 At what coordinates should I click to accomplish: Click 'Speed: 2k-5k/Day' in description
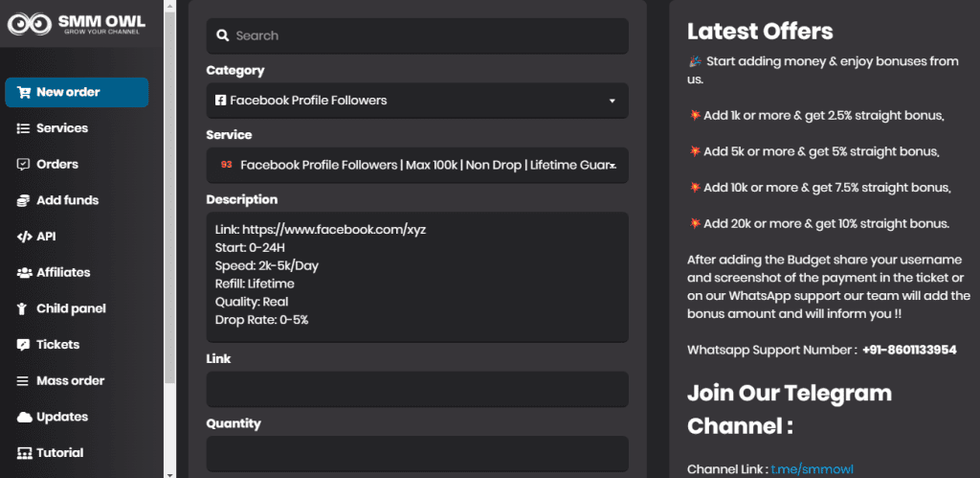tap(267, 266)
